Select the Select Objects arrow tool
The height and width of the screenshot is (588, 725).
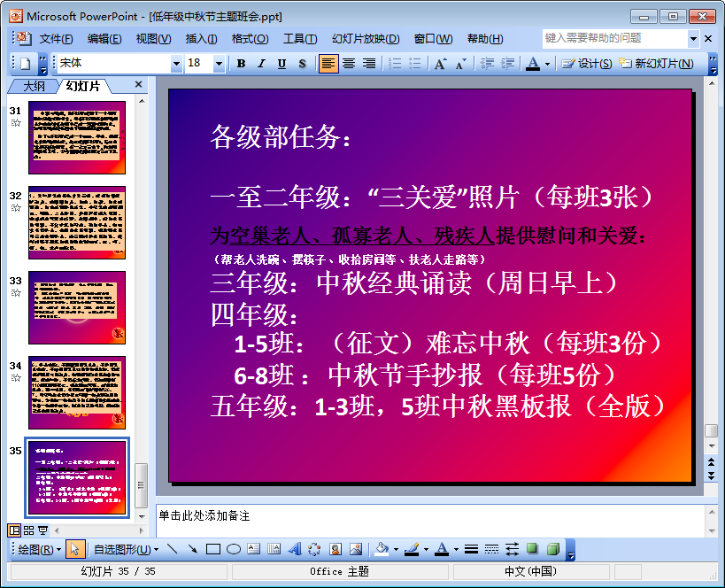(73, 550)
